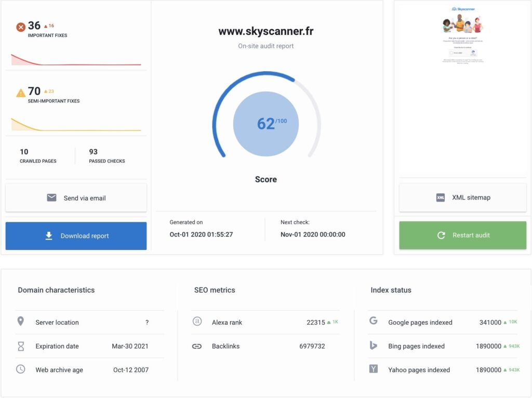The height and width of the screenshot is (398, 532).
Task: Click the Bing pages indexed label
Action: tap(416, 346)
